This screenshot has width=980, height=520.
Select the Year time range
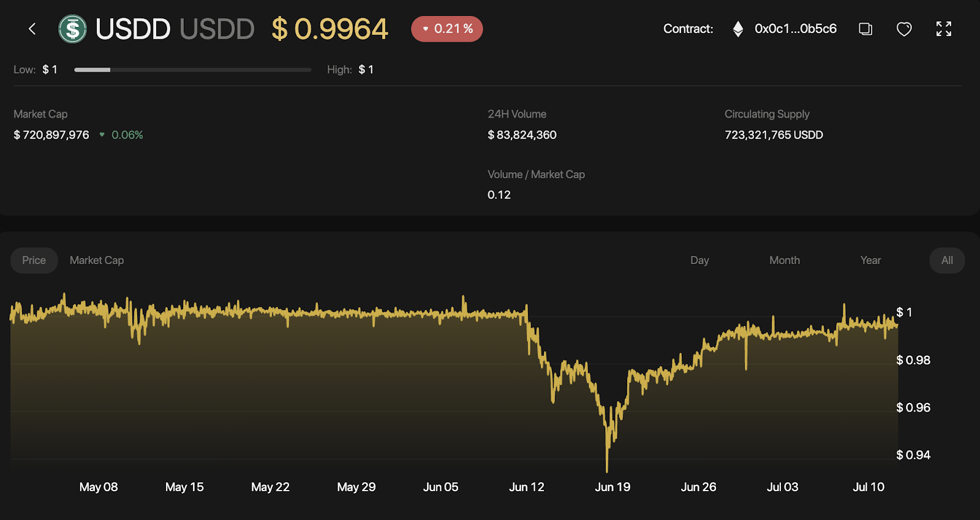point(870,260)
